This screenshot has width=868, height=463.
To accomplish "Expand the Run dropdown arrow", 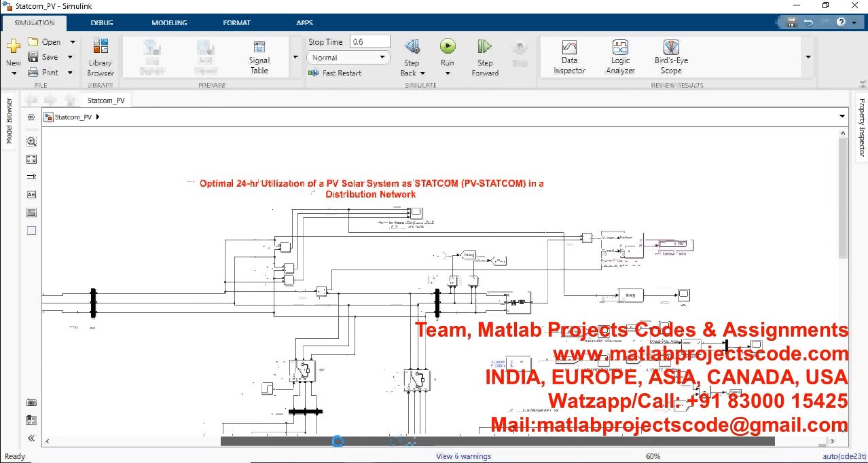I will [x=448, y=73].
